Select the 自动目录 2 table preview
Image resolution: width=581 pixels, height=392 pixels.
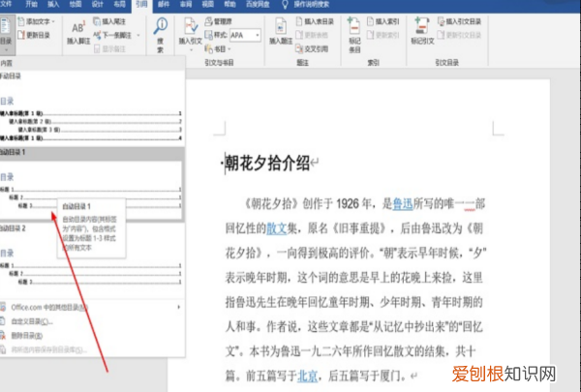(92, 260)
